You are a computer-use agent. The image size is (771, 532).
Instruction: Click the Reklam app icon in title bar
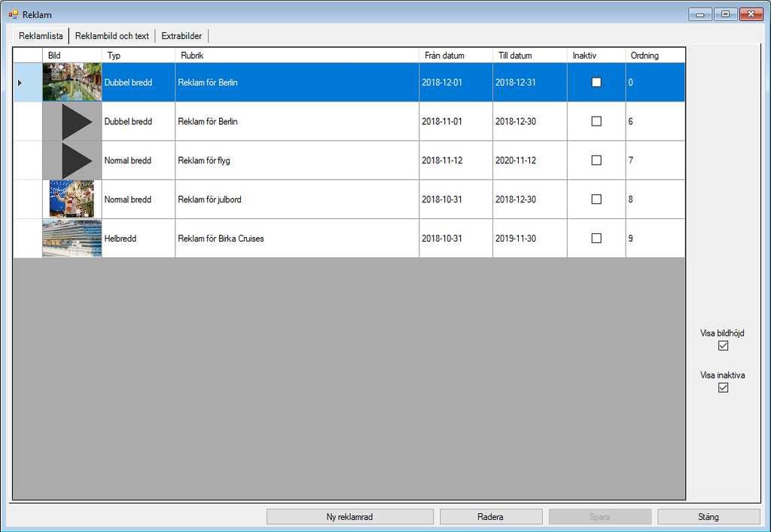[14, 14]
